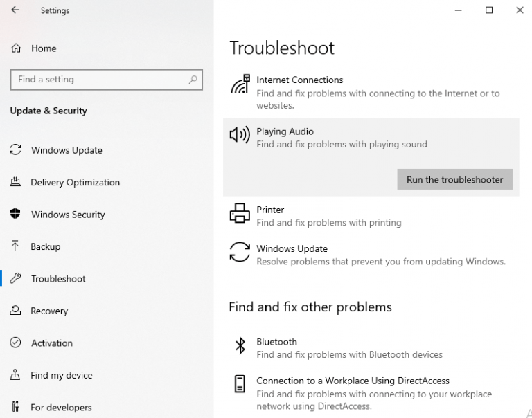Click the Windows Update troubleshooter sync icon
The image size is (532, 418).
coord(240,252)
